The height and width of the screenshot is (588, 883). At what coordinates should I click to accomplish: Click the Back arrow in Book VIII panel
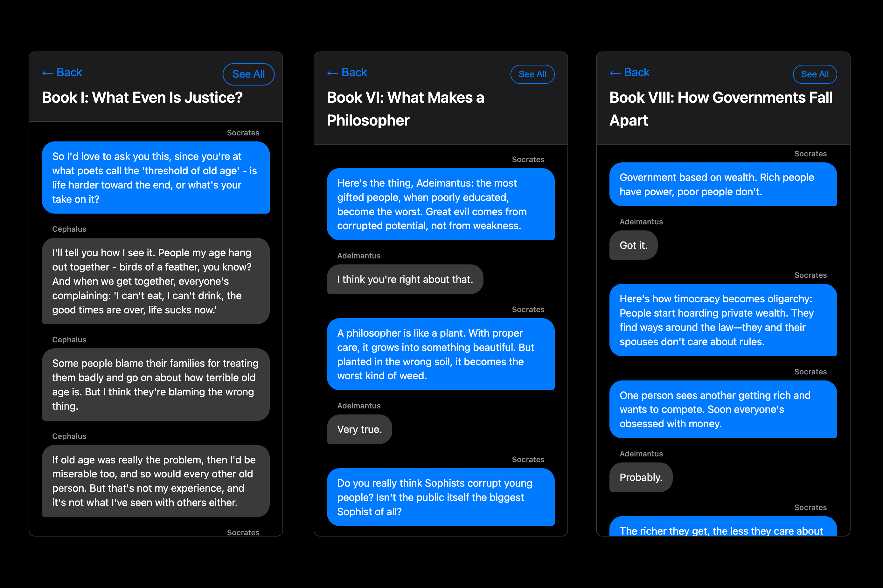(x=629, y=72)
